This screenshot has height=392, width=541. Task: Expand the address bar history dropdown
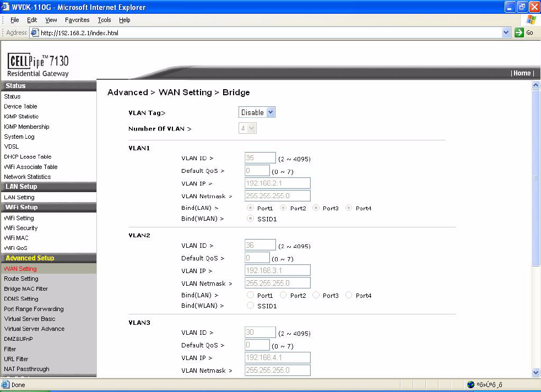coord(506,32)
